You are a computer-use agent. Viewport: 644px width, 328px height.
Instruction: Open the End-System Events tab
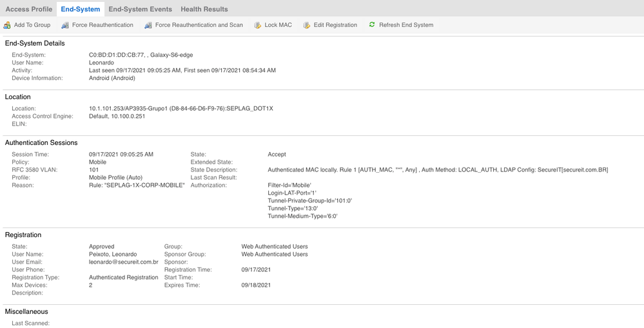(x=140, y=9)
